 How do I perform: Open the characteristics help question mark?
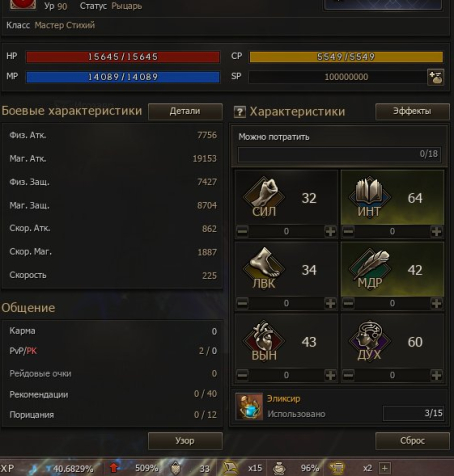240,112
